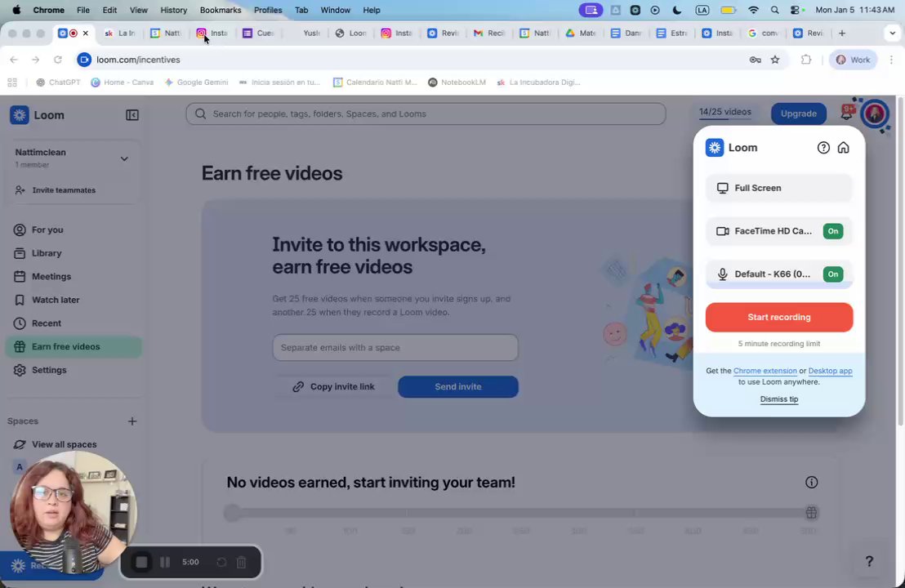Click the gift icon at progress bar end

point(811,512)
